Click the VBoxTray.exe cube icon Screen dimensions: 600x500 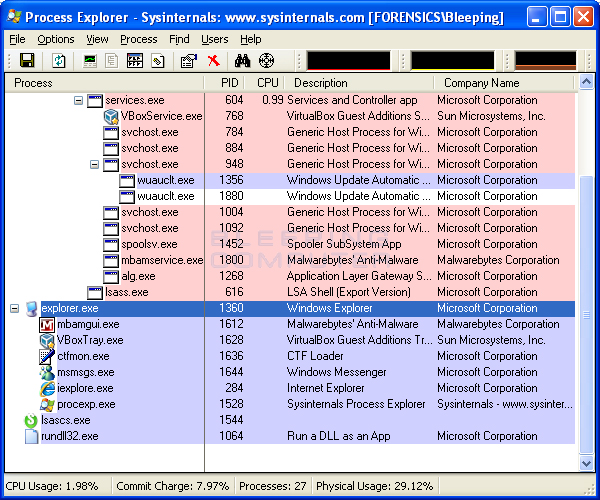tap(47, 340)
